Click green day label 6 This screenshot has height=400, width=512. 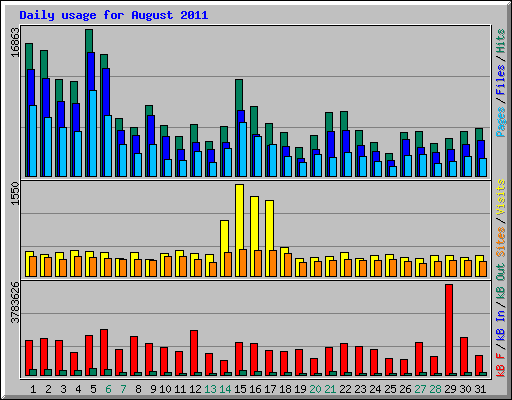[108, 389]
